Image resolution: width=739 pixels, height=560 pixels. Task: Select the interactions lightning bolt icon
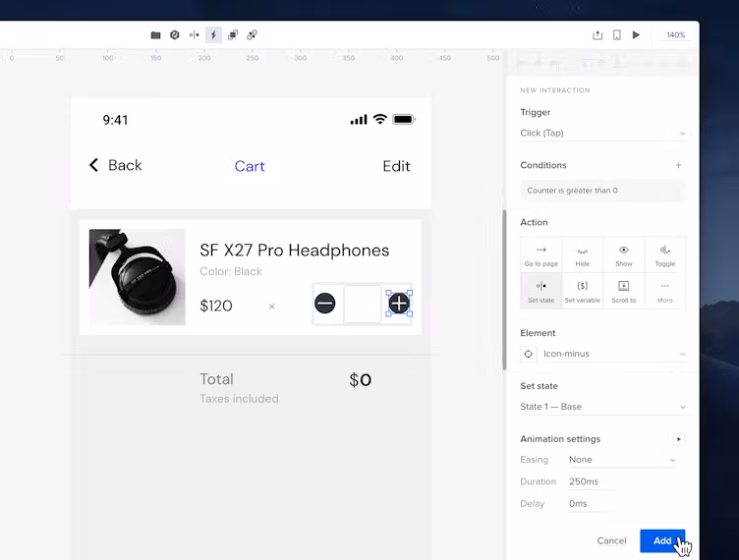[213, 34]
